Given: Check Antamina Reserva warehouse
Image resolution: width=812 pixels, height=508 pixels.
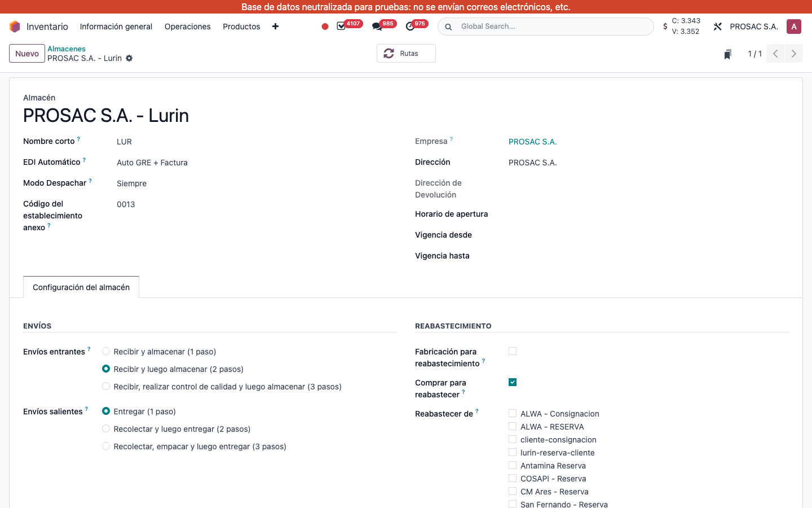Looking at the screenshot, I should coord(513,465).
